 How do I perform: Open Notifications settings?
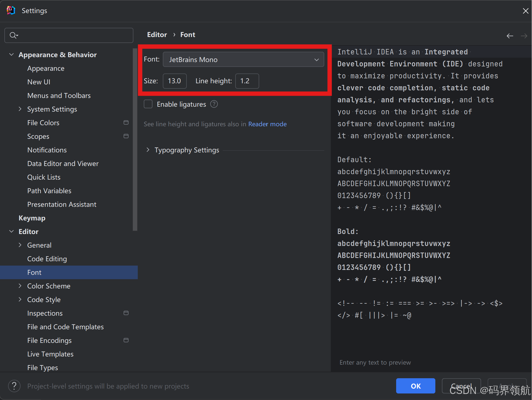(47, 150)
